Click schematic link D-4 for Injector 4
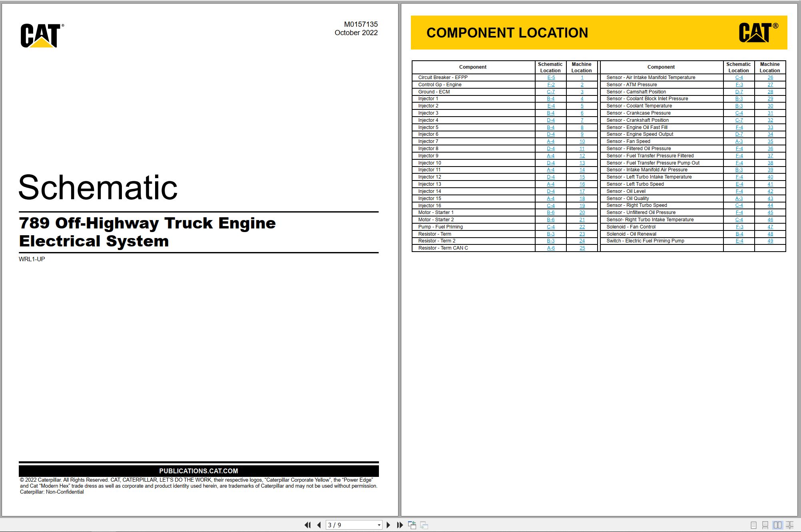 tap(551, 120)
